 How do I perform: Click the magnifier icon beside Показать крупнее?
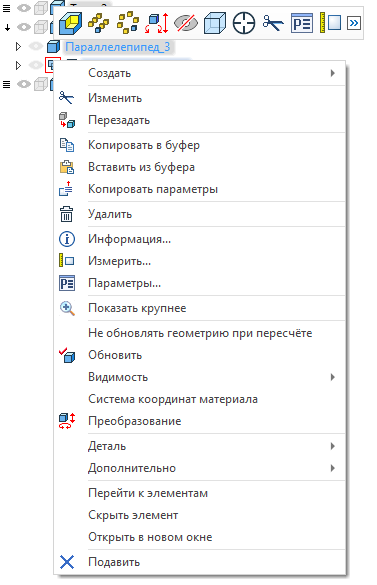coord(67,309)
